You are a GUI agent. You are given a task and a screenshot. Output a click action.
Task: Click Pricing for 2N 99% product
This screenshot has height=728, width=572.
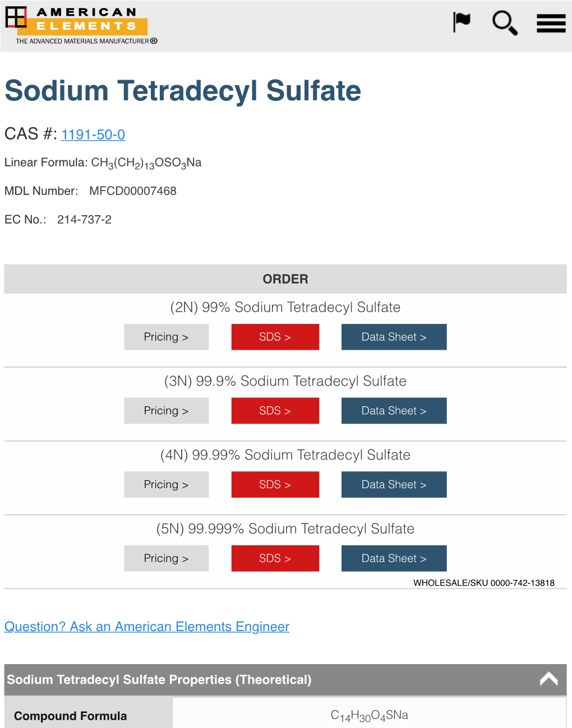166,337
